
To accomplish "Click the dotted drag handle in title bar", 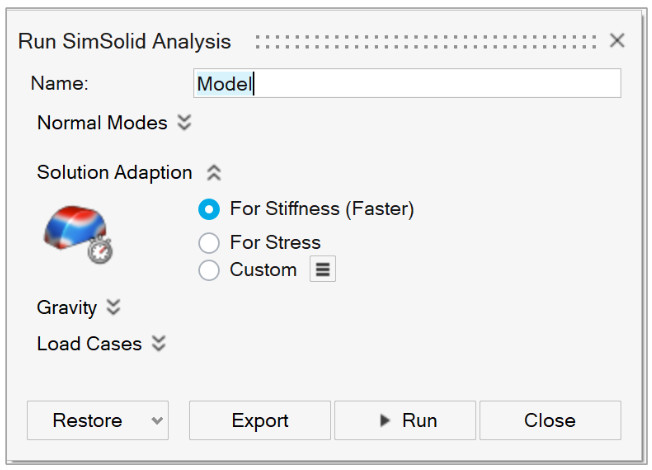I will (x=428, y=41).
